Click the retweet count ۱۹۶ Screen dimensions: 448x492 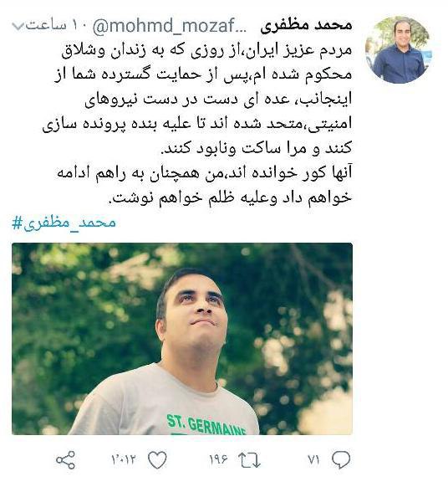(x=218, y=460)
